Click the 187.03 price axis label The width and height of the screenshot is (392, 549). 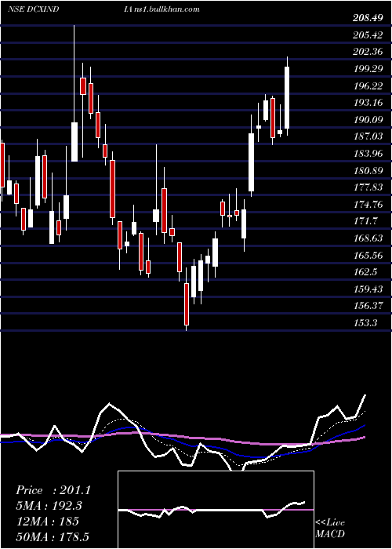click(368, 136)
